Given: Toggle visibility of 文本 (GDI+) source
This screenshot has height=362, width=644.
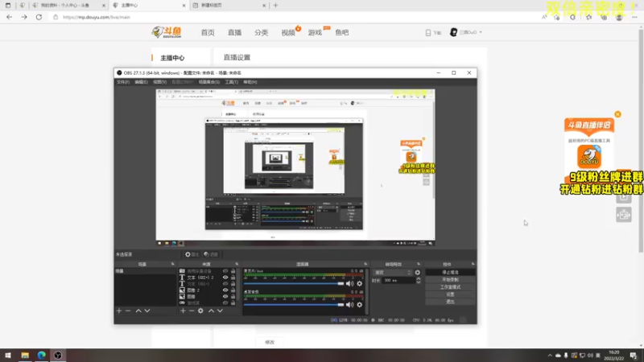Looking at the screenshot, I should (x=225, y=284).
